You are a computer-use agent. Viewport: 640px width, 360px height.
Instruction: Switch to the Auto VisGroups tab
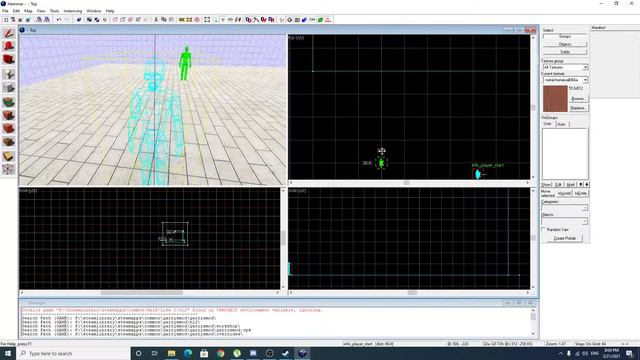pyautogui.click(x=561, y=124)
